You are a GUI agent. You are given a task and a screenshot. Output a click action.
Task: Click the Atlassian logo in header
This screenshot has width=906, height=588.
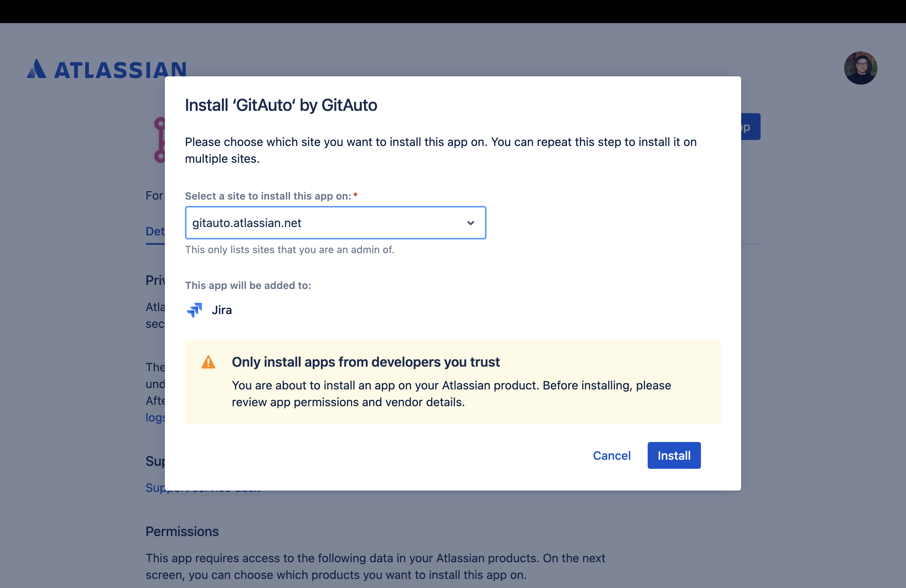107,69
